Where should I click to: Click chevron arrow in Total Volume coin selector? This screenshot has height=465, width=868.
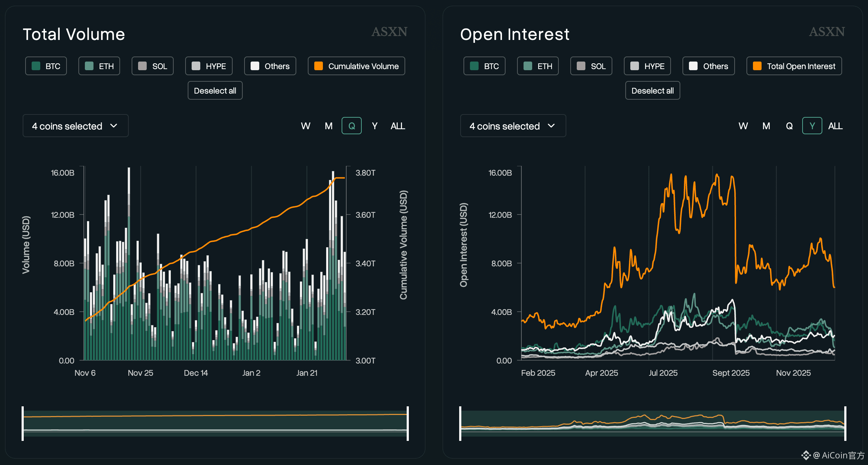point(114,126)
